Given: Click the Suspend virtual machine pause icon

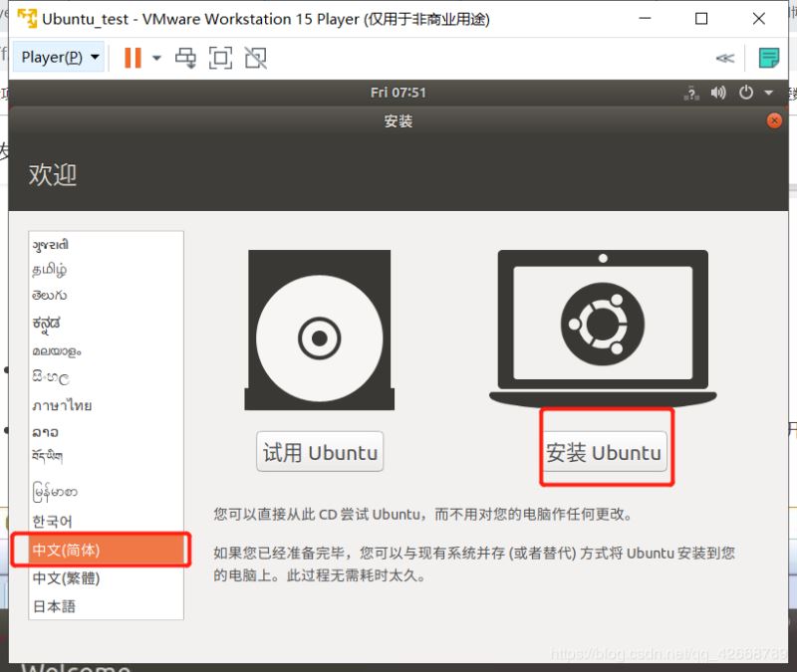Looking at the screenshot, I should [x=133, y=58].
